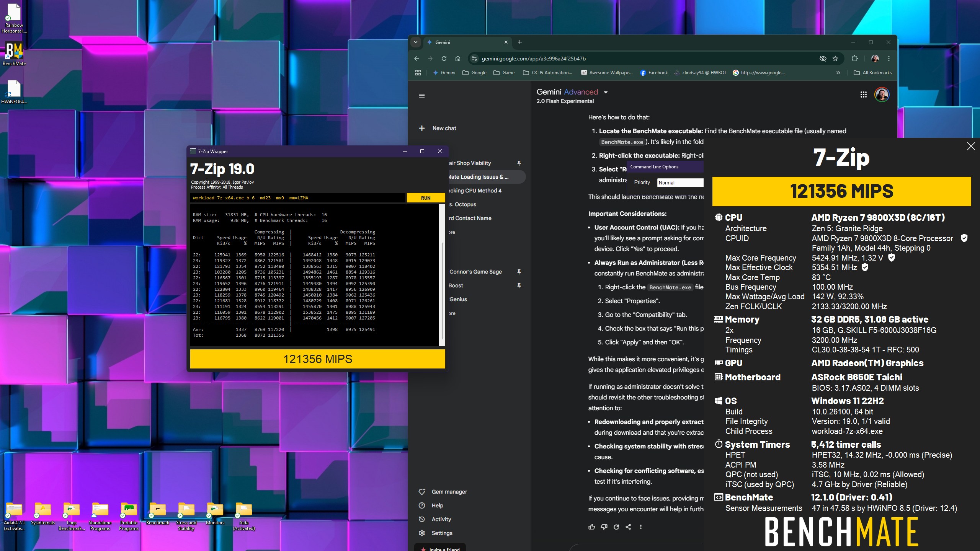980x551 pixels.
Task: Open the Aida (Activated) desktop folder
Action: tap(244, 517)
